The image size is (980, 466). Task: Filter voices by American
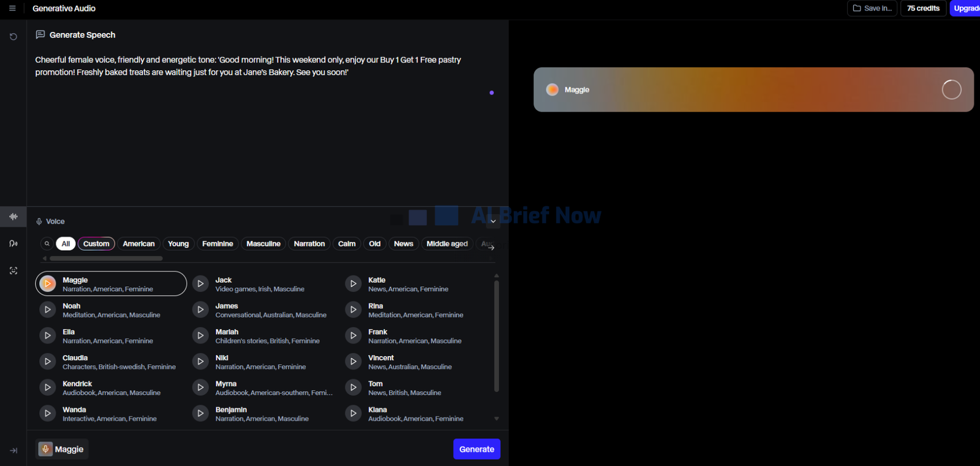[138, 243]
